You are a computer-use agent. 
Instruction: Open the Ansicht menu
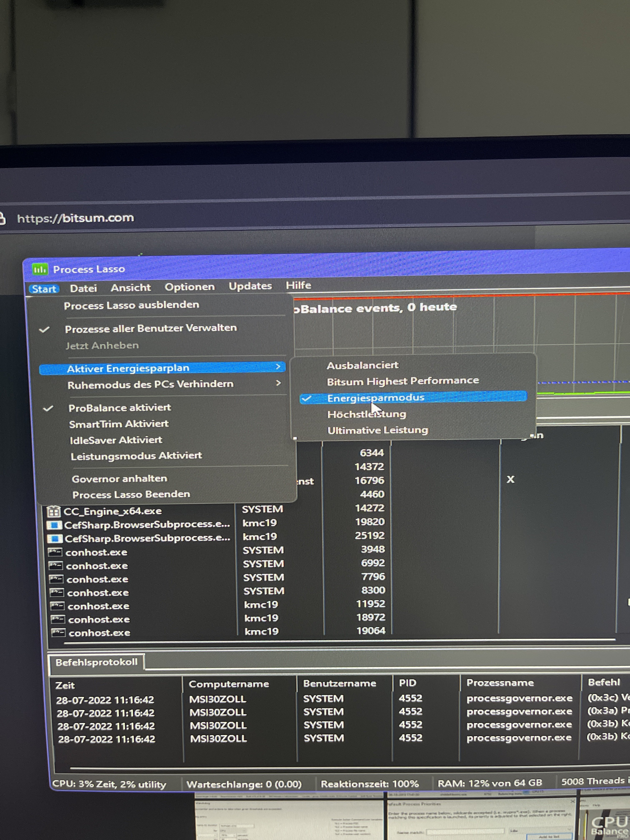pyautogui.click(x=131, y=288)
